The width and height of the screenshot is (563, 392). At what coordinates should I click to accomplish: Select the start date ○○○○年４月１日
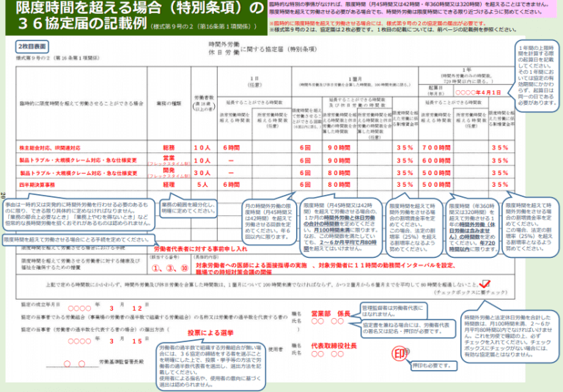pyautogui.click(x=478, y=92)
